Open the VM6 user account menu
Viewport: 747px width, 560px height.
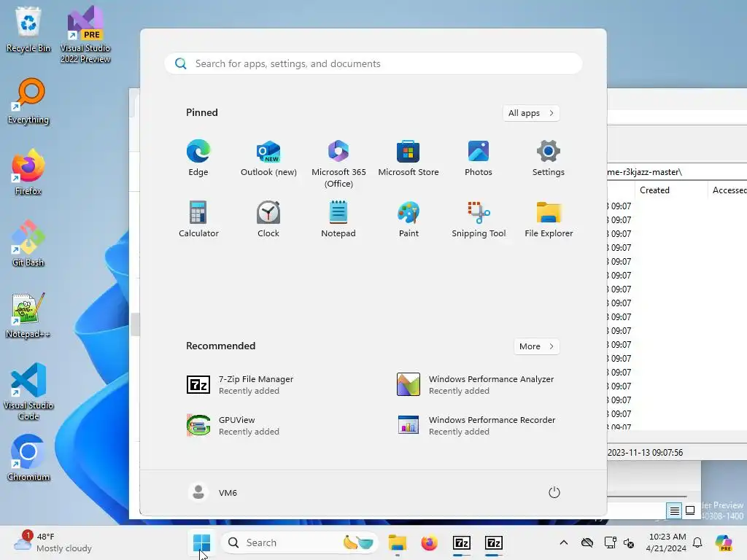click(213, 492)
